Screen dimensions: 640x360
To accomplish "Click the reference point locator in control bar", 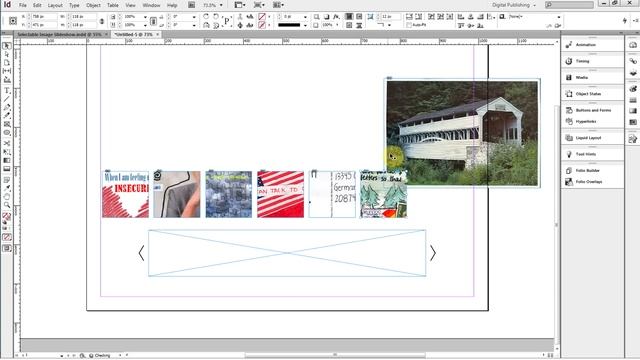I will pos(13,21).
